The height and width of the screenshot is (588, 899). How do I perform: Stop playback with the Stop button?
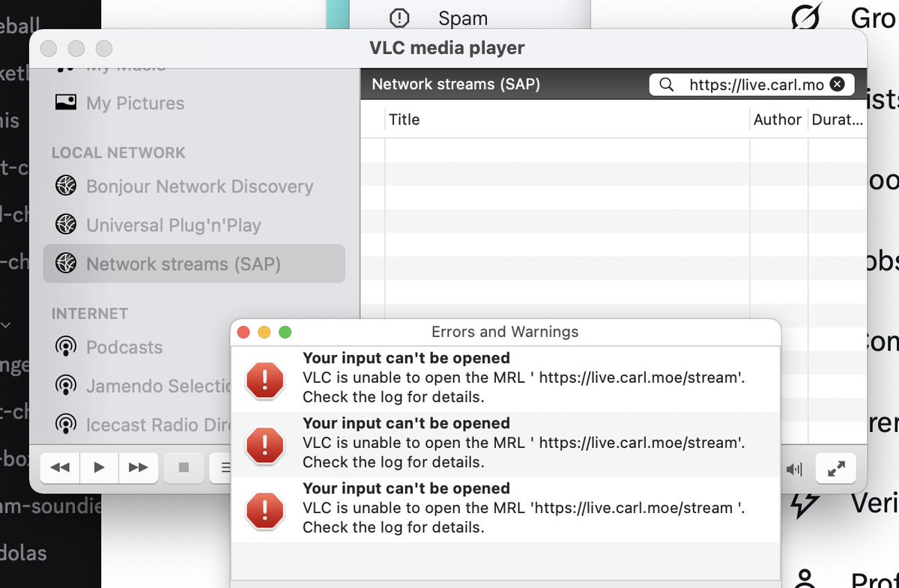184,467
